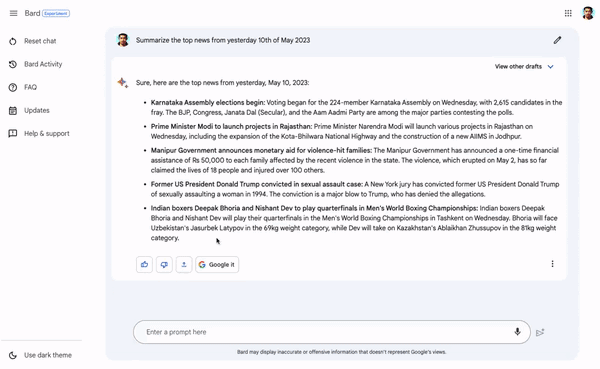The image size is (600, 369).
Task: Click the thumbs up good response icon
Action: pyautogui.click(x=144, y=265)
